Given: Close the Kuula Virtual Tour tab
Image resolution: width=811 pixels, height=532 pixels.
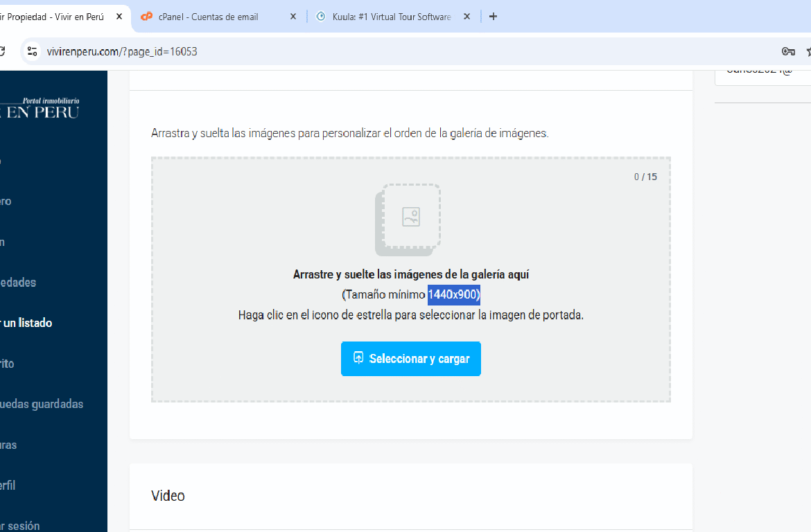Looking at the screenshot, I should pyautogui.click(x=466, y=17).
